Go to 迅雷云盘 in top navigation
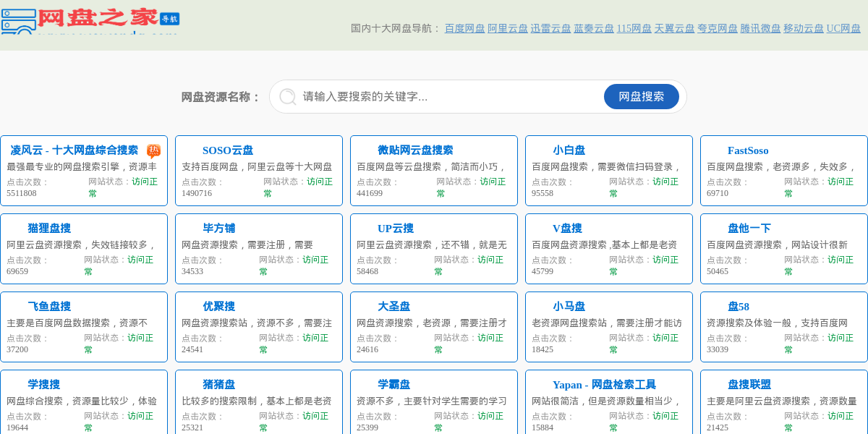868x434 pixels. [550, 29]
